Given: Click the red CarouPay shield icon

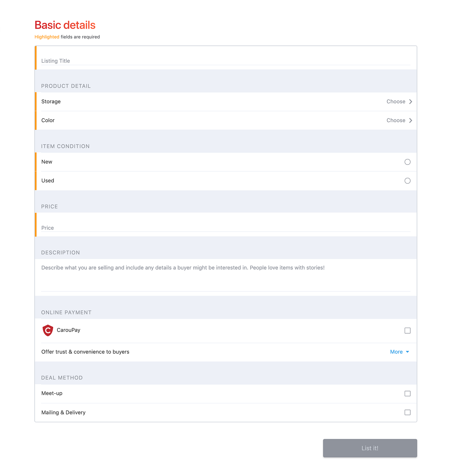Looking at the screenshot, I should 48,330.
